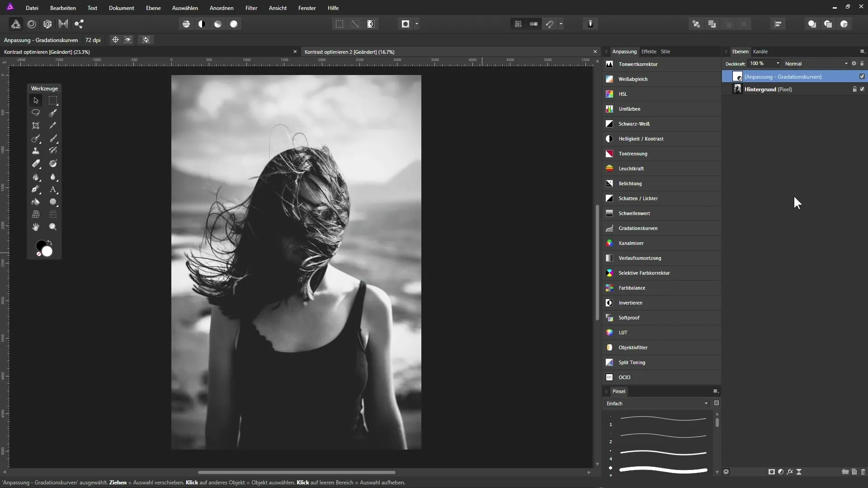This screenshot has width=868, height=488.
Task: Open the brush list menu beside Einfach
Action: 717,403
